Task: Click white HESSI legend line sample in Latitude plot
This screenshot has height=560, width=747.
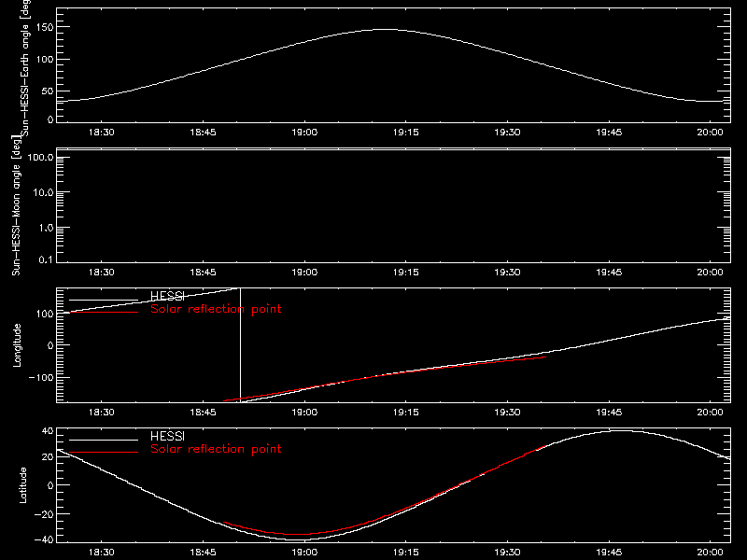Action: tap(104, 440)
